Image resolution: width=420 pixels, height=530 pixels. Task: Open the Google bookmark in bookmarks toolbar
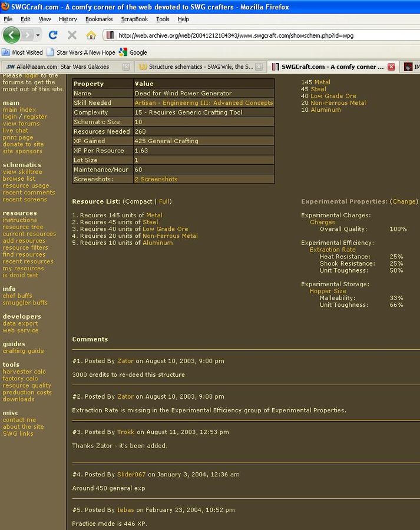click(x=133, y=52)
